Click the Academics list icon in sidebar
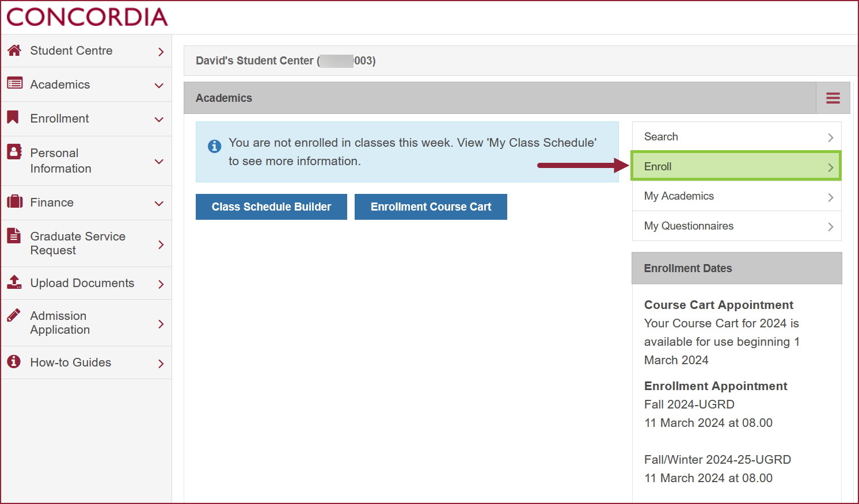This screenshot has width=859, height=504. click(x=14, y=83)
